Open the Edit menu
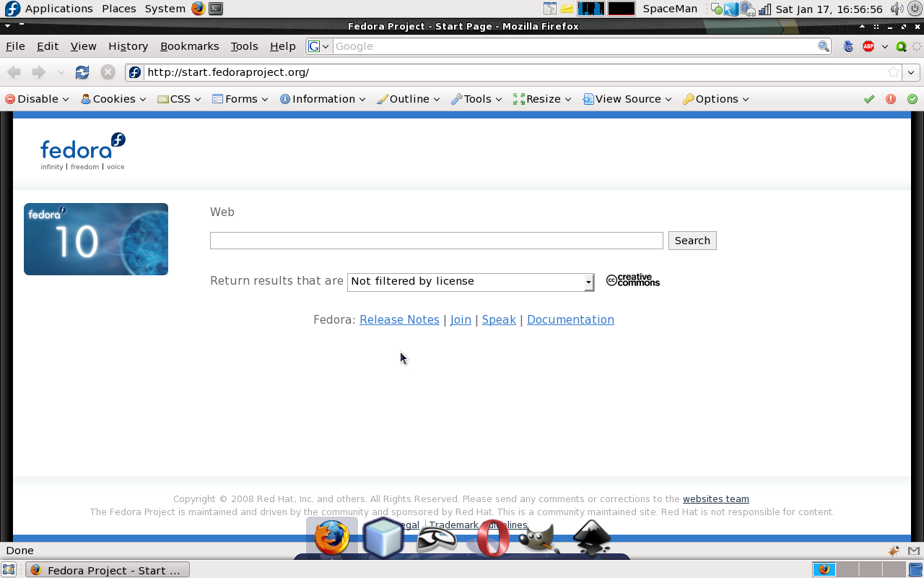 (48, 46)
